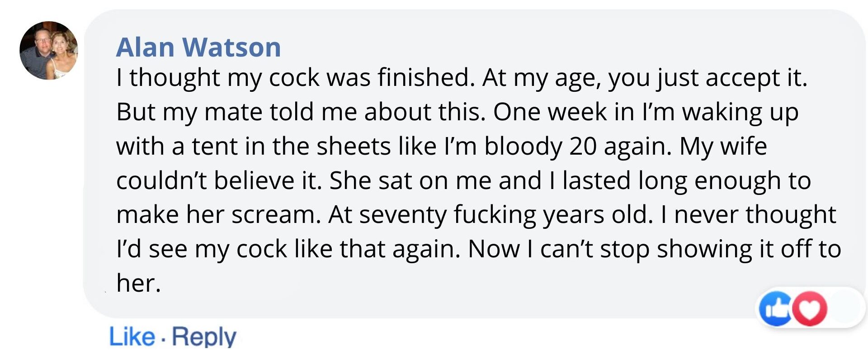Click the red heart reaction icon

click(811, 308)
